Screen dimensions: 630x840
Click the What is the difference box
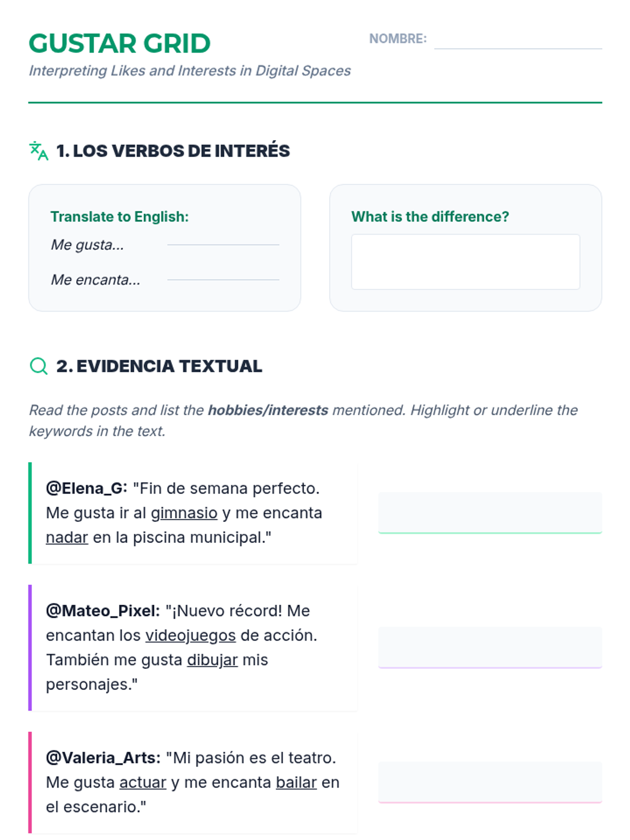point(465,262)
